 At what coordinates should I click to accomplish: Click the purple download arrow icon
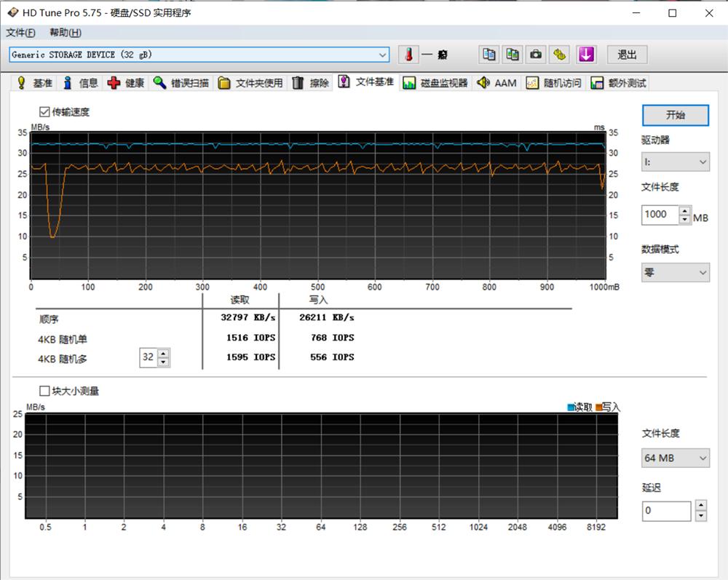[x=586, y=55]
